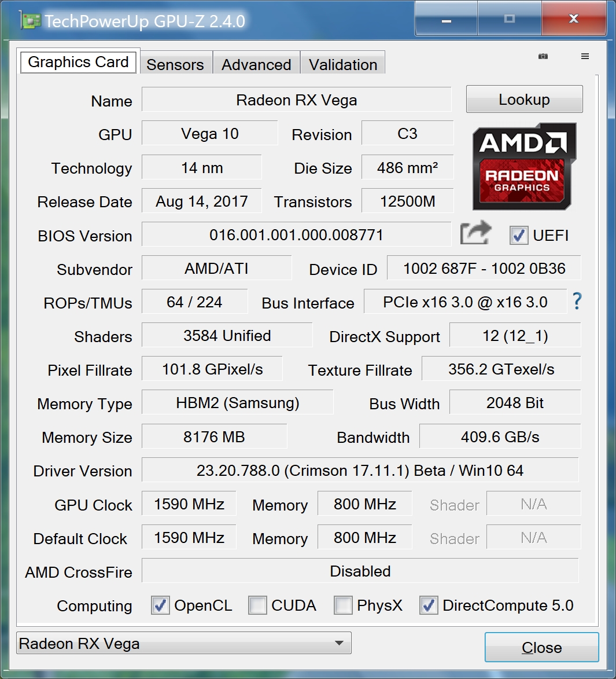Screen dimensions: 616x679
Task: Toggle the PhysX checkbox
Action: pos(343,605)
